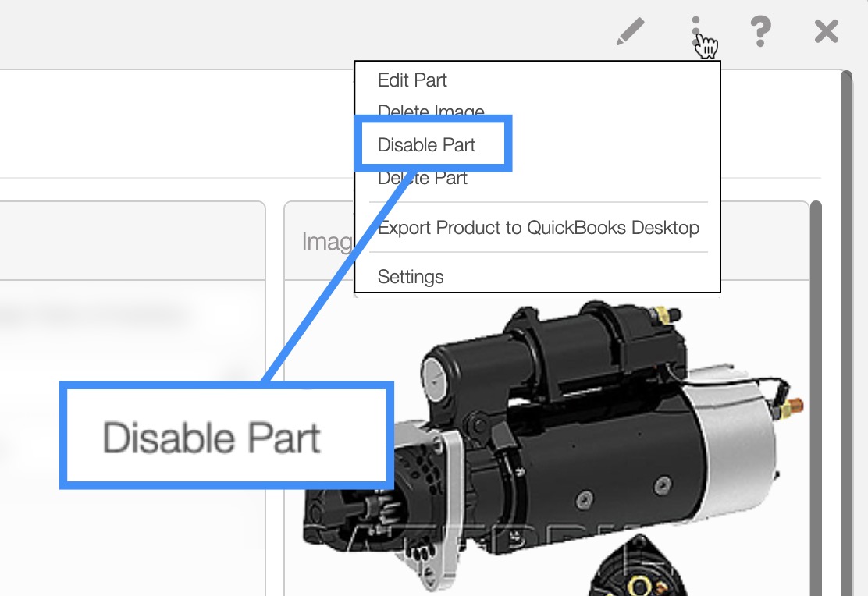Select the Disable Part menu entry
Viewport: 868px width, 596px height.
tap(427, 144)
